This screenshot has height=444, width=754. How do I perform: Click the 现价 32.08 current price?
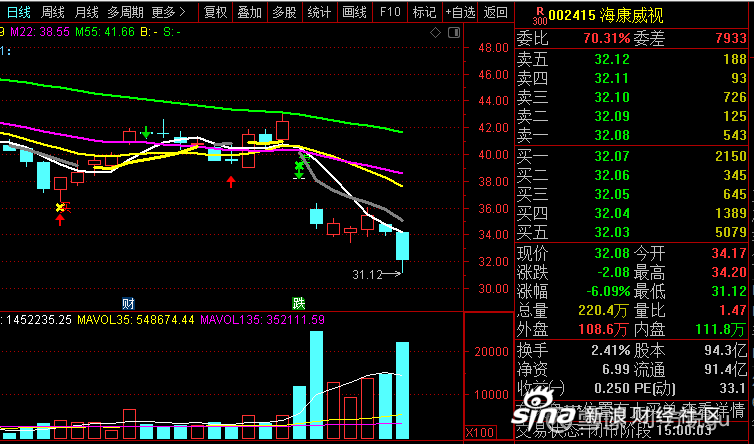tap(612, 253)
